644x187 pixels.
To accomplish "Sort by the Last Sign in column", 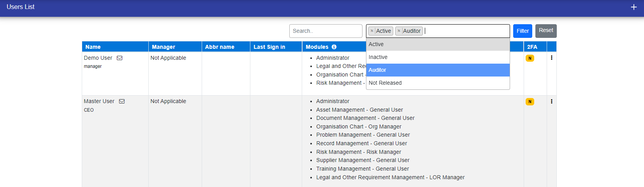I will 269,47.
